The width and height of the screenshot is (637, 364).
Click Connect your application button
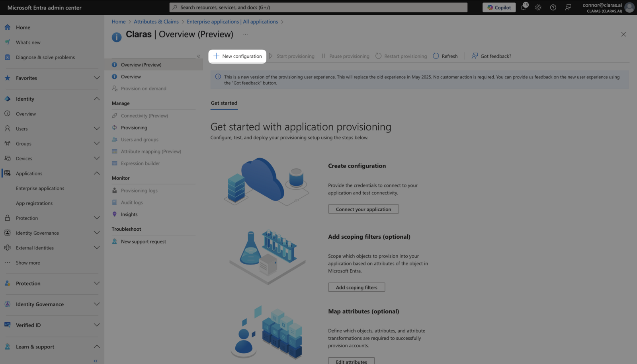[x=363, y=209]
